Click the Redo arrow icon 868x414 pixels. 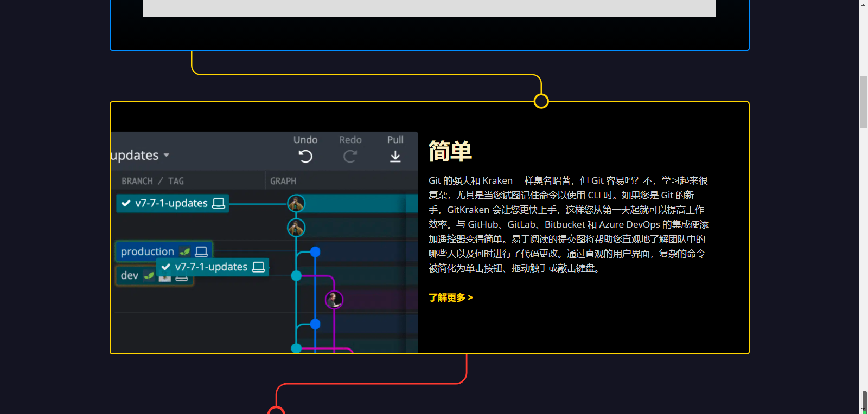pos(350,157)
